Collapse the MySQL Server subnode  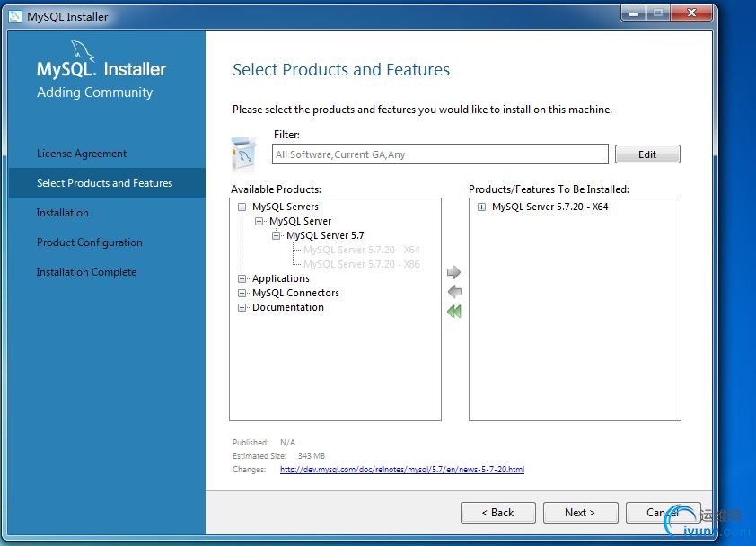259,222
